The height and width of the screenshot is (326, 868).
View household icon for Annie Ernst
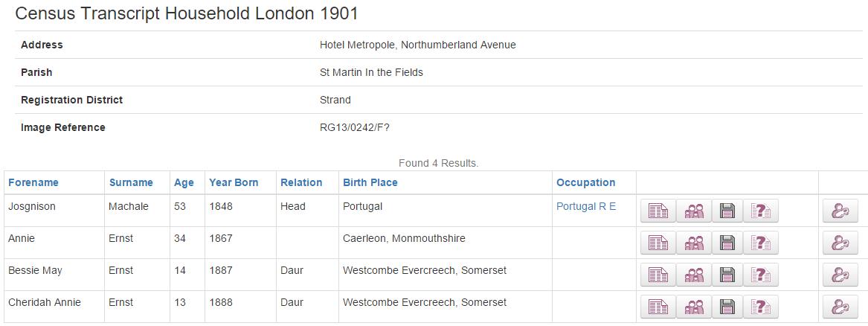pos(694,243)
